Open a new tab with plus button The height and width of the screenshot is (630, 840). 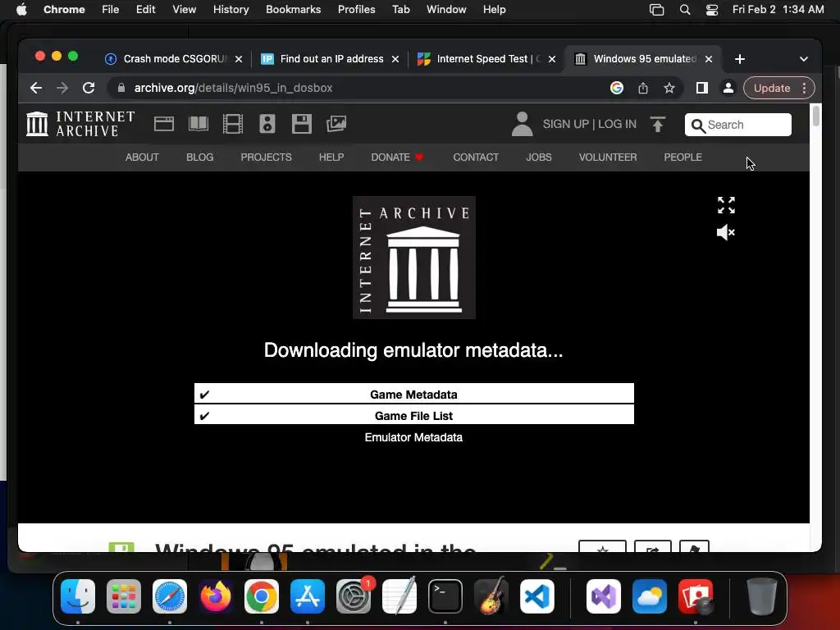tap(740, 59)
